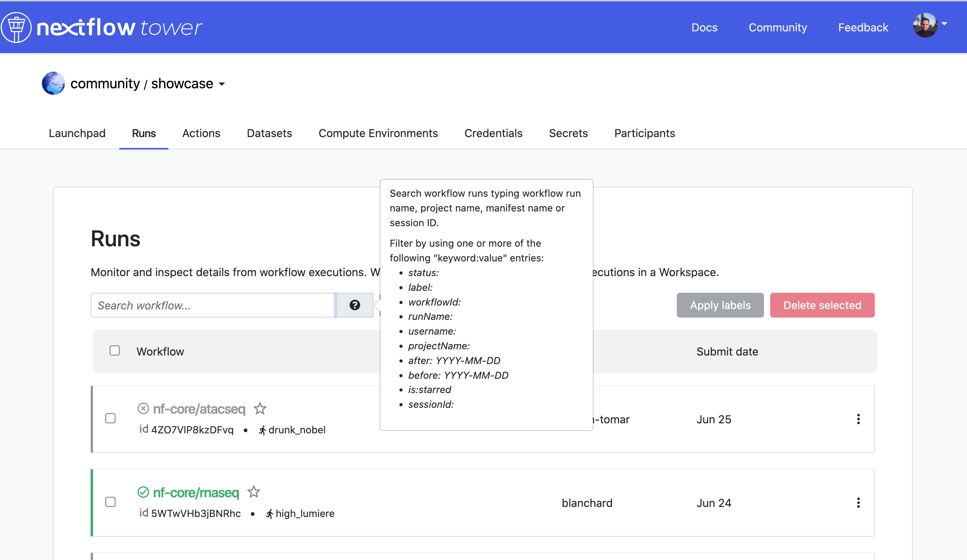
Task: Click the is:starred keyword in help popup
Action: click(x=430, y=390)
